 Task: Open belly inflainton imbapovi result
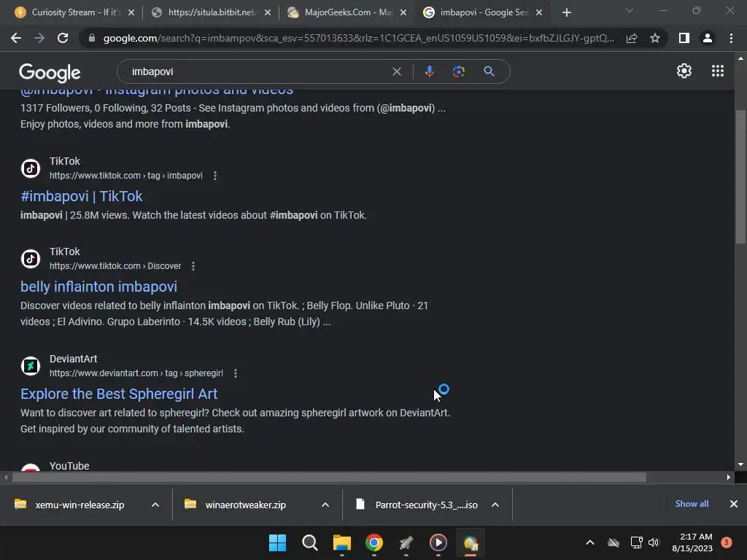tap(98, 287)
